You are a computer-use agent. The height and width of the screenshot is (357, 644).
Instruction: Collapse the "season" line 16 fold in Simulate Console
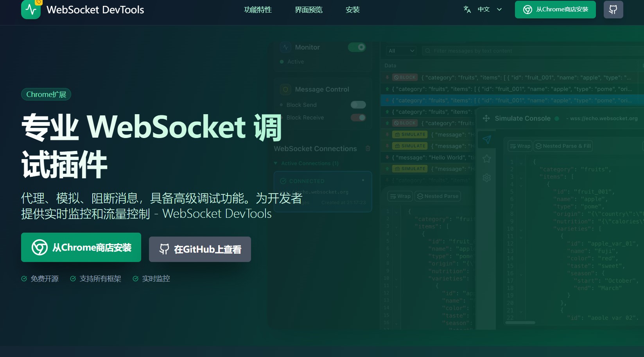pos(521,274)
